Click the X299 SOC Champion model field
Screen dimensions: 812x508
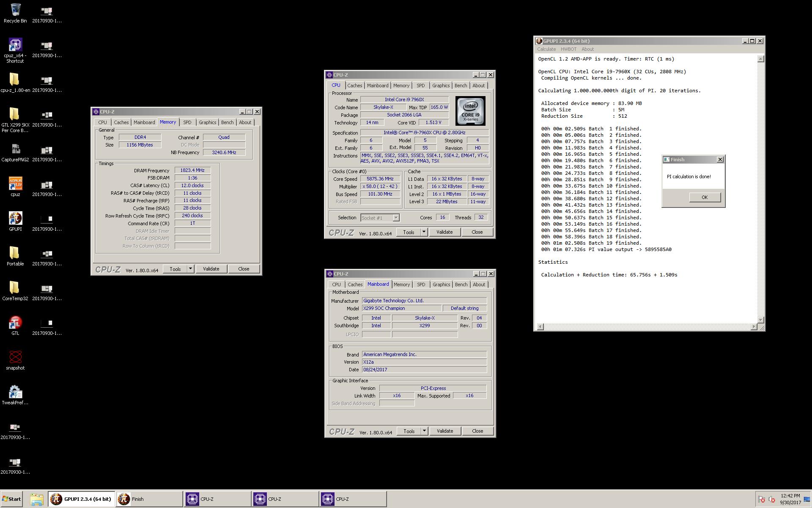401,308
